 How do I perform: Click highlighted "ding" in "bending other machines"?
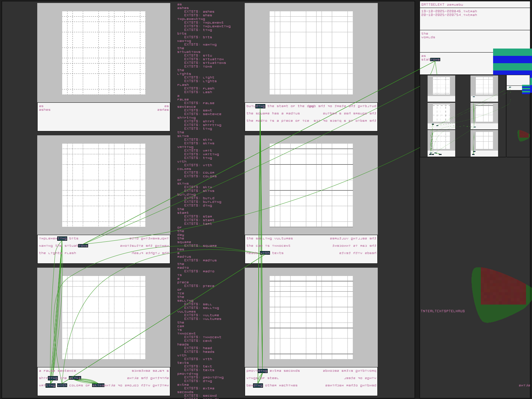(258, 385)
